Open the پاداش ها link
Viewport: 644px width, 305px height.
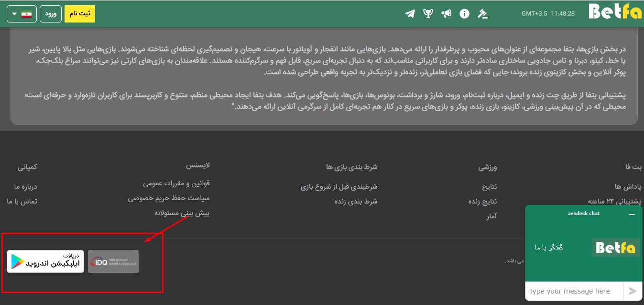pos(628,186)
